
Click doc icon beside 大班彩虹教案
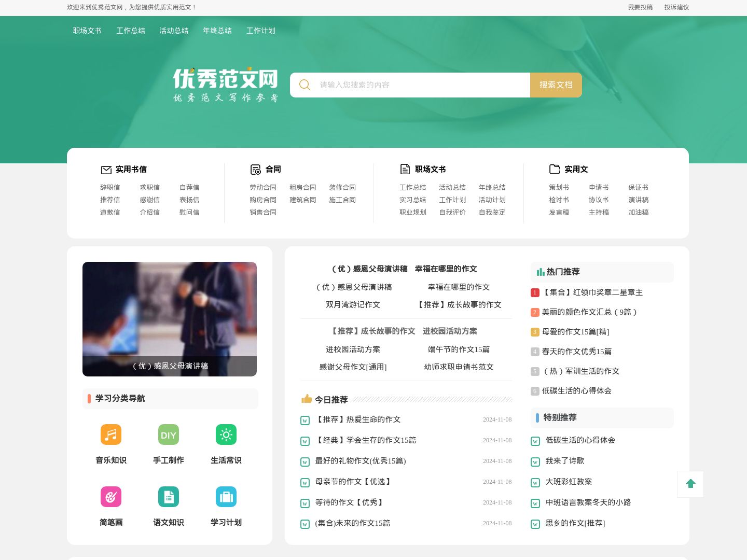tap(535, 482)
